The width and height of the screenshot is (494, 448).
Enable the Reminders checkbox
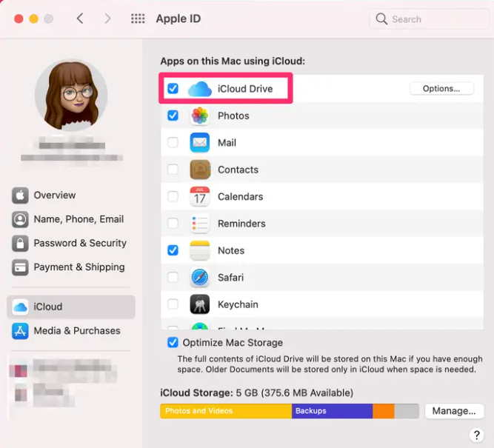(173, 224)
